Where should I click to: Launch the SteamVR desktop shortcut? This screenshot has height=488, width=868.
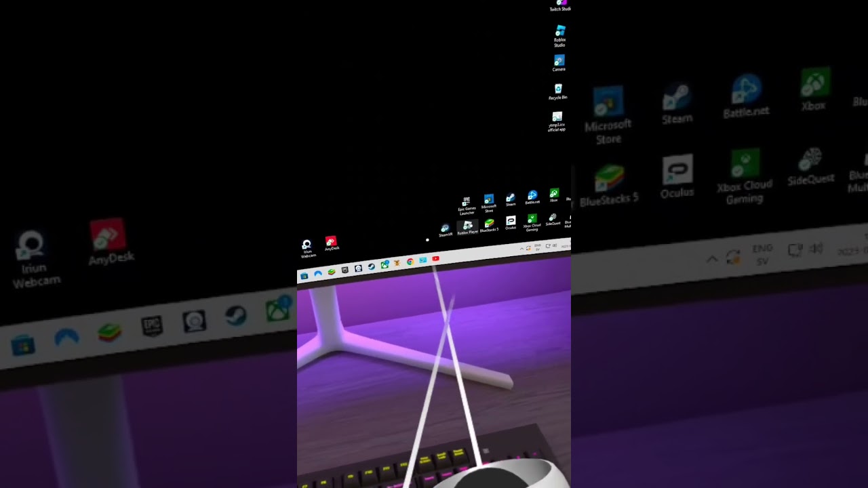pos(445,230)
